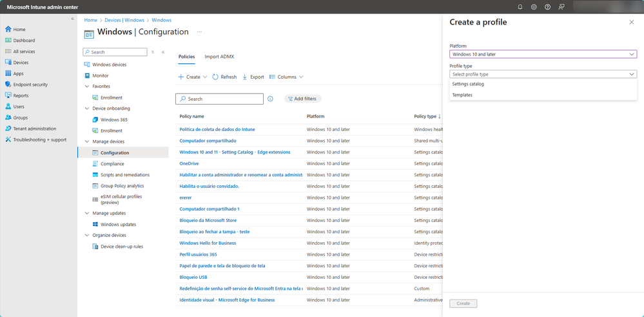Image resolution: width=644 pixels, height=317 pixels.
Task: Click the disabled Create button in panel
Action: tap(463, 303)
